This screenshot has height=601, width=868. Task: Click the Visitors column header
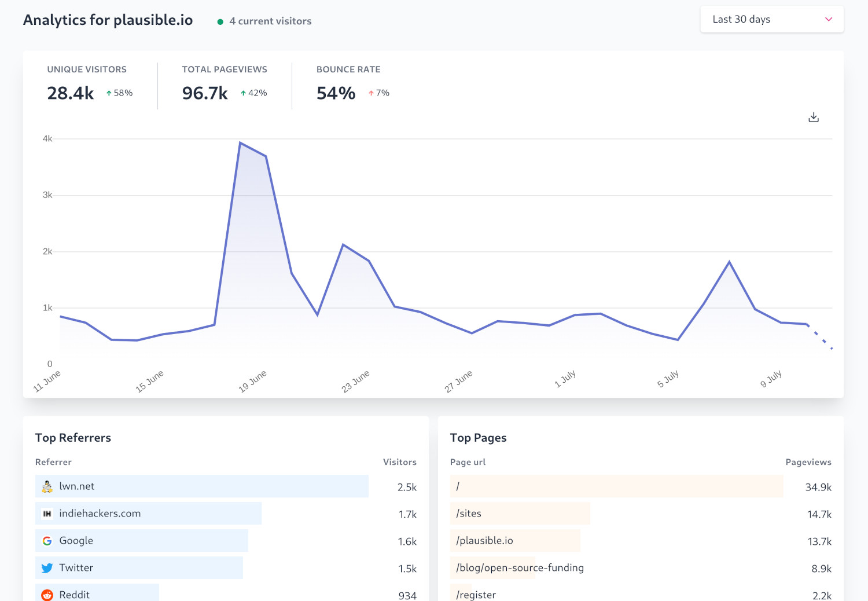[400, 462]
